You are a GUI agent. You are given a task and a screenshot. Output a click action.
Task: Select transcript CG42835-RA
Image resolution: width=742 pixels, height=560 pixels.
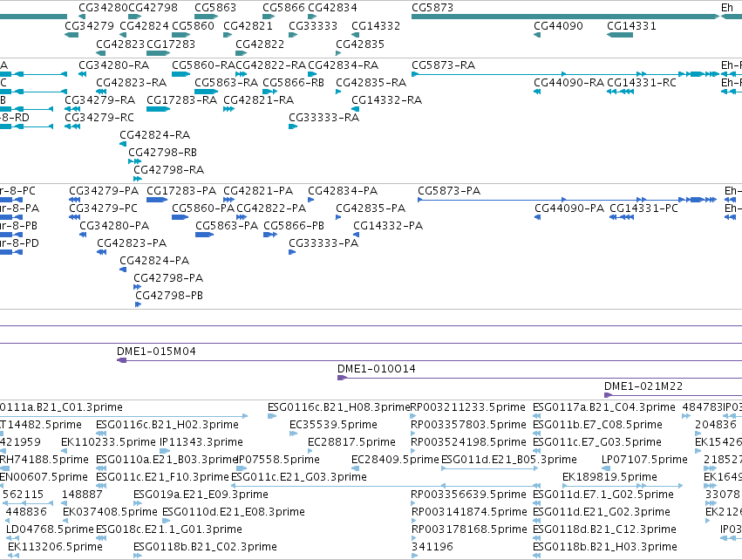point(371,82)
